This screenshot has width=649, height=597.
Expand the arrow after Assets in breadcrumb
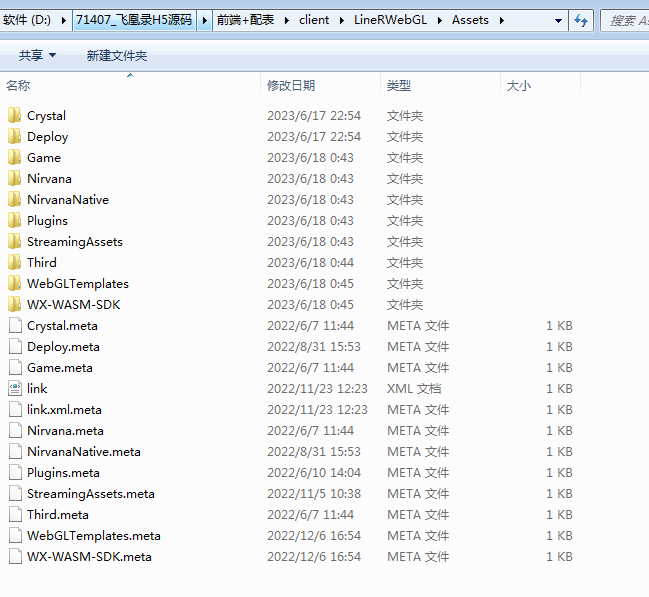click(x=500, y=20)
